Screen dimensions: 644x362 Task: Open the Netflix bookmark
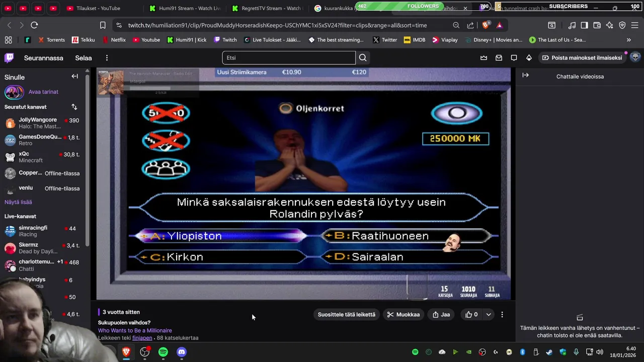tap(114, 40)
